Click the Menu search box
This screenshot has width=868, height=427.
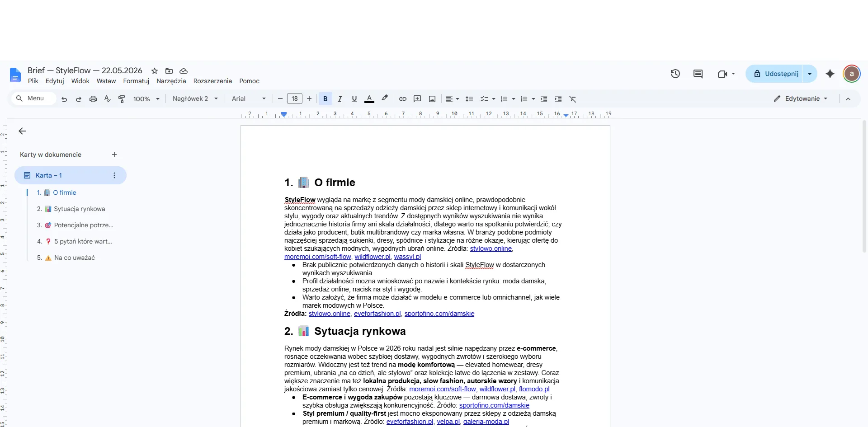(x=34, y=99)
